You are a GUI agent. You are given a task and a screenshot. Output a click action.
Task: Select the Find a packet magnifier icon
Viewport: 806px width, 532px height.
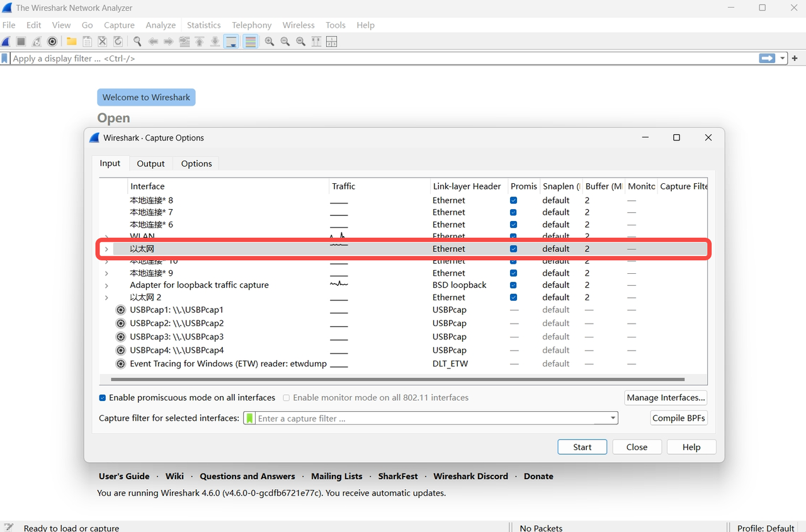(x=137, y=41)
